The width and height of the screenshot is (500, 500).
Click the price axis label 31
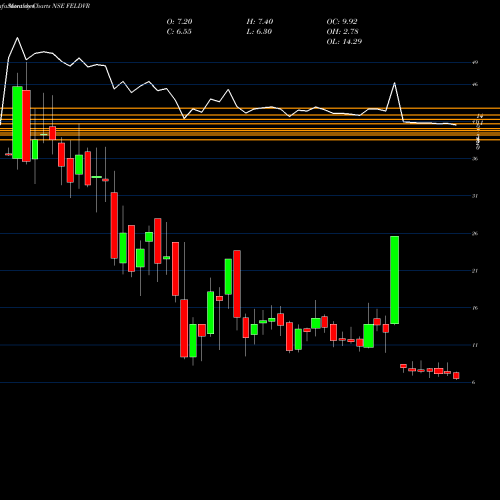point(475,196)
